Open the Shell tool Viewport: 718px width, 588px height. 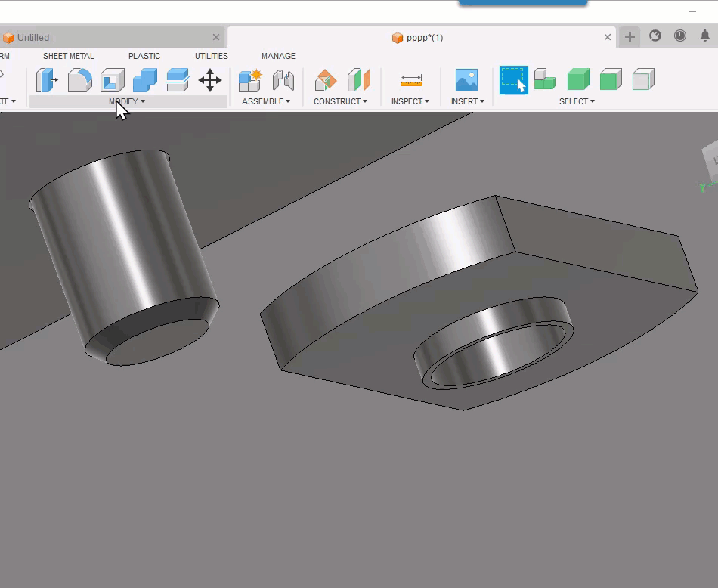[x=113, y=80]
